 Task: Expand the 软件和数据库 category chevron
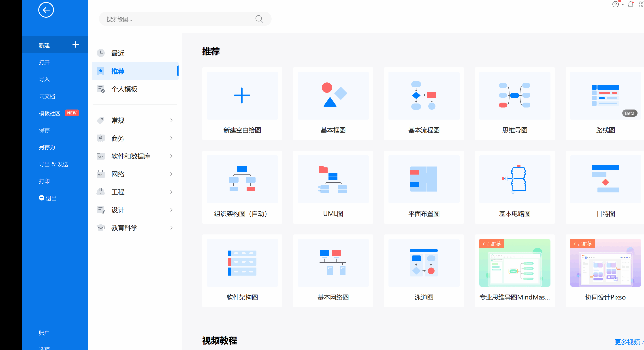pyautogui.click(x=171, y=156)
